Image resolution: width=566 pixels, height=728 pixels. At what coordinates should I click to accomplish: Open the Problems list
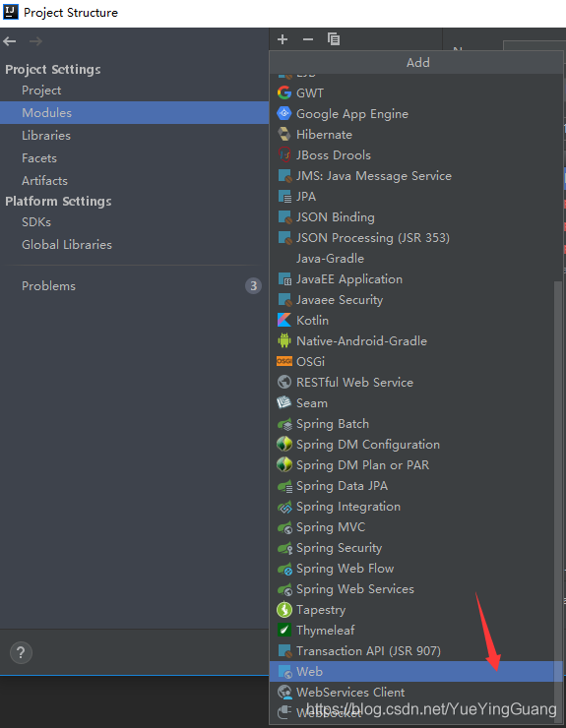tap(134, 286)
